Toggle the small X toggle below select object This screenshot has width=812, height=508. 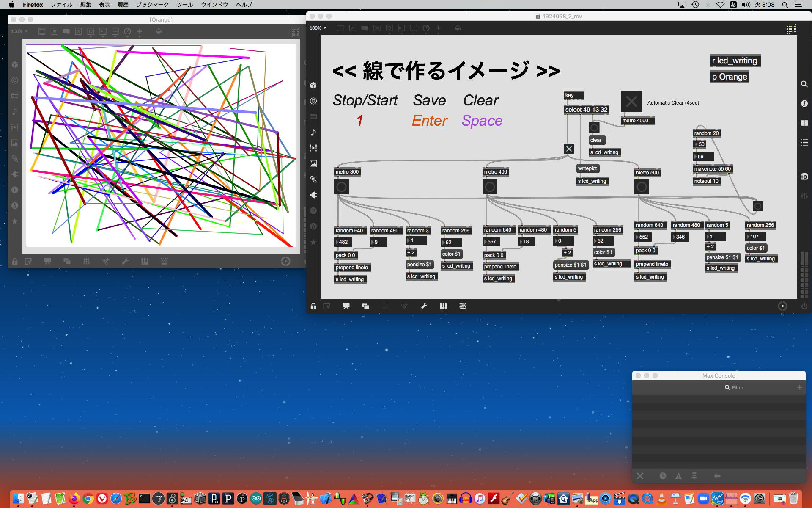tap(569, 149)
